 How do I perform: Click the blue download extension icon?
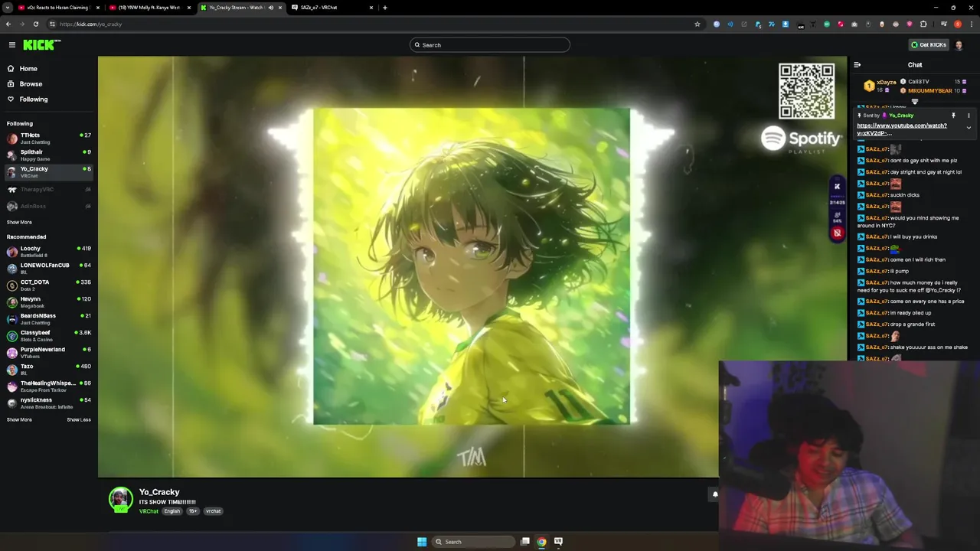pyautogui.click(x=786, y=24)
